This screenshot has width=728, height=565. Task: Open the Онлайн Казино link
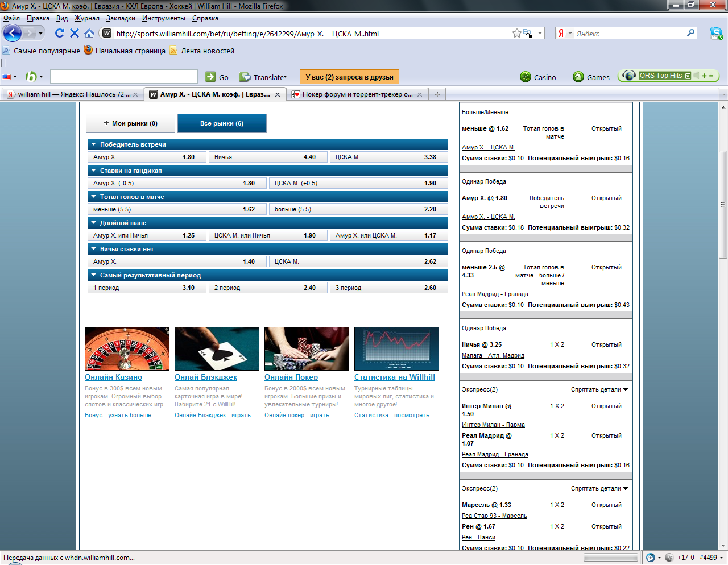(x=113, y=377)
